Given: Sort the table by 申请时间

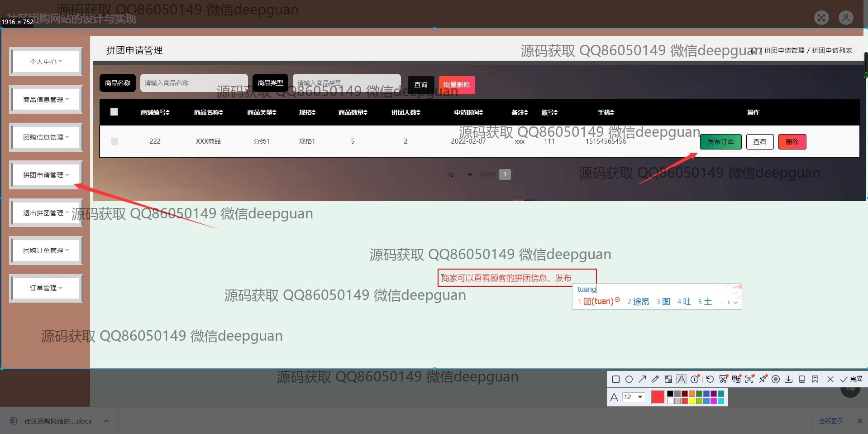Looking at the screenshot, I should [468, 112].
